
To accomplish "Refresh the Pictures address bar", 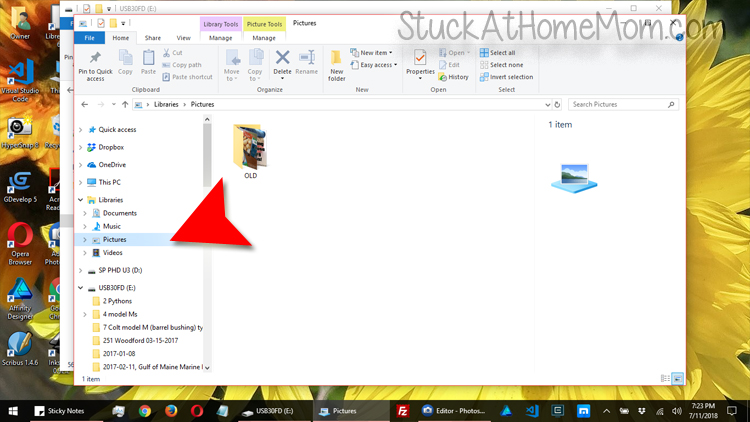I will pos(557,104).
